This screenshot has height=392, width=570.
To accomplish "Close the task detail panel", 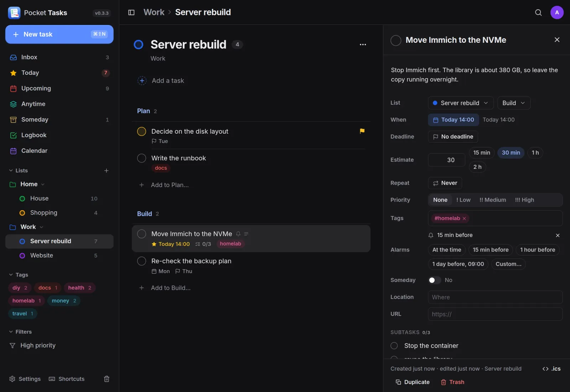I will [557, 40].
